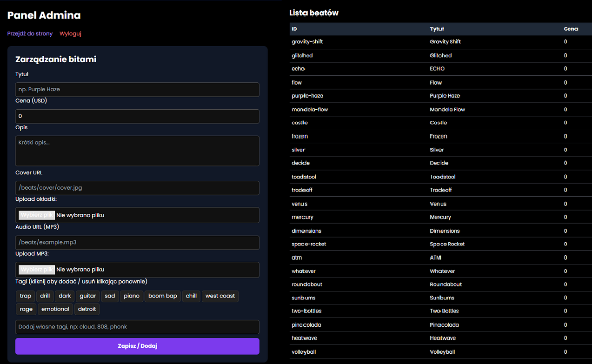The width and height of the screenshot is (592, 364).
Task: Click the custom tags input field
Action: click(x=137, y=327)
